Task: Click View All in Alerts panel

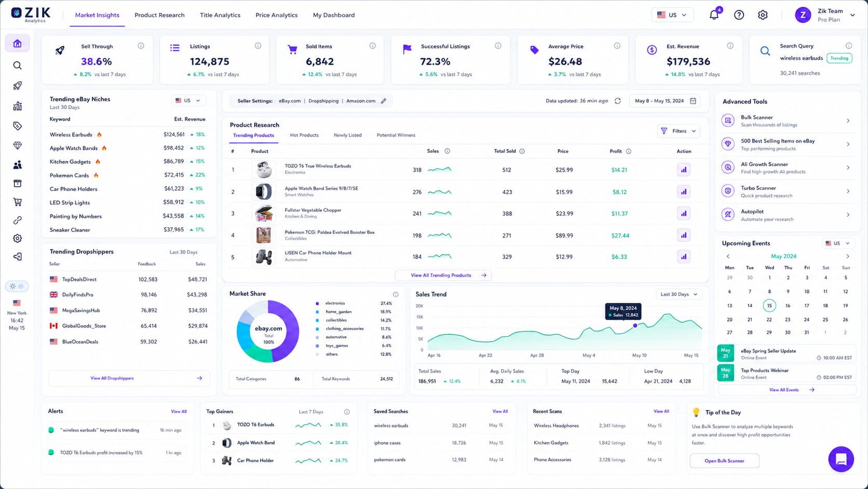Action: click(x=179, y=412)
